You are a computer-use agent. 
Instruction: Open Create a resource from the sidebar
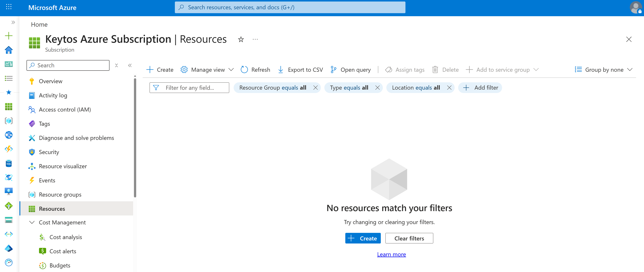pyautogui.click(x=9, y=35)
